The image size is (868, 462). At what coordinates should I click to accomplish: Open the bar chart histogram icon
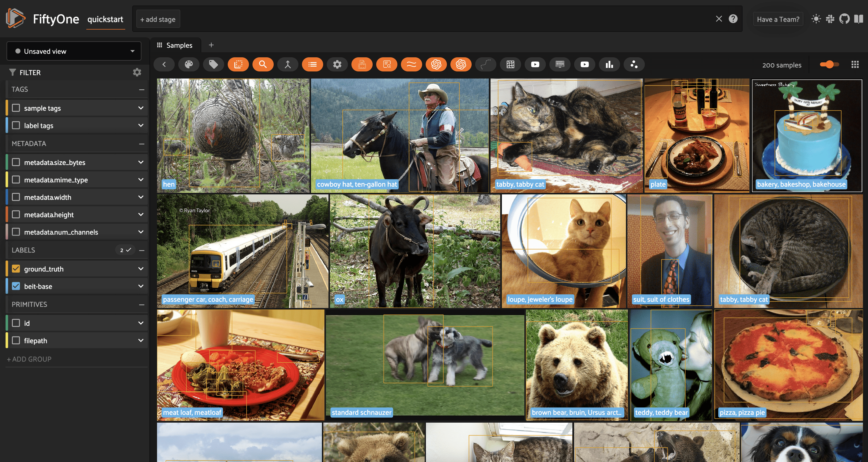pyautogui.click(x=609, y=64)
